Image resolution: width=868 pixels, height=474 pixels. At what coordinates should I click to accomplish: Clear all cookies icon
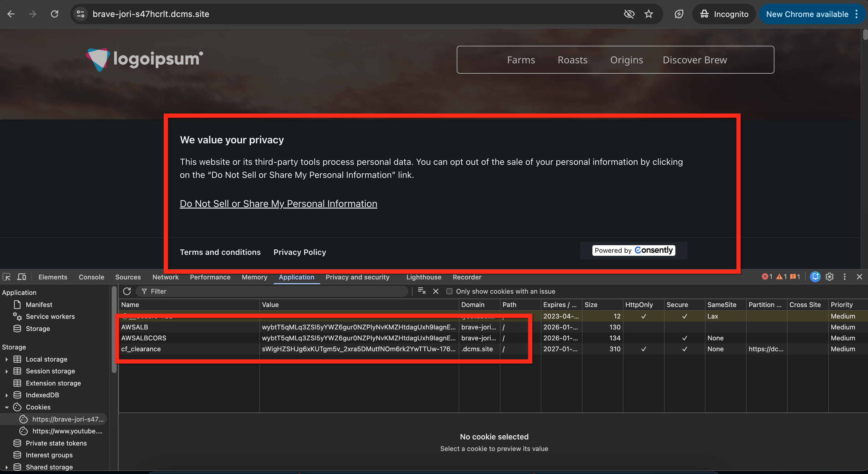(422, 291)
